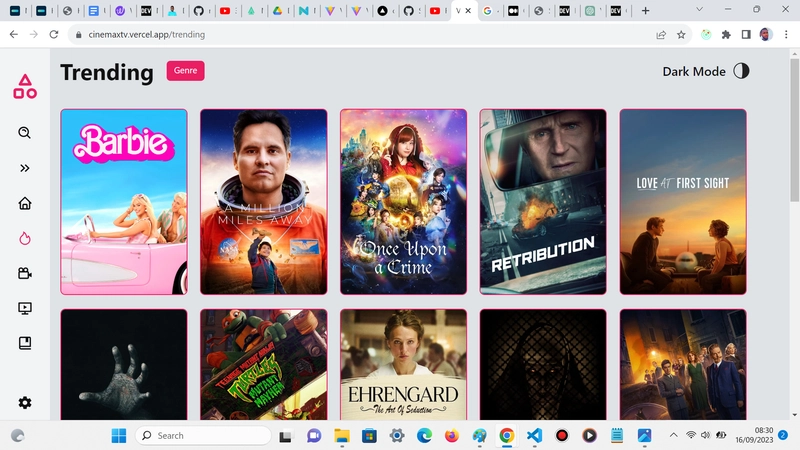Open the Venice group cast poster
This screenshot has width=800, height=450.
(x=683, y=364)
